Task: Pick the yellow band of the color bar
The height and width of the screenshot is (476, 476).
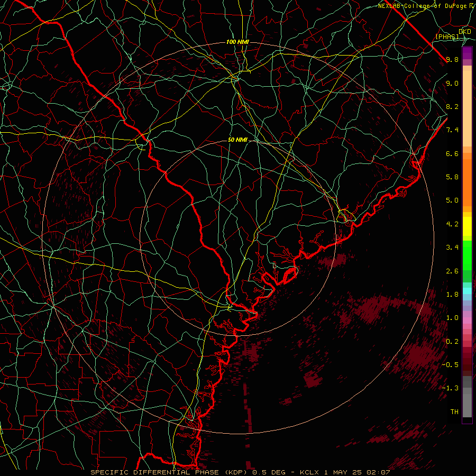Action: click(467, 226)
